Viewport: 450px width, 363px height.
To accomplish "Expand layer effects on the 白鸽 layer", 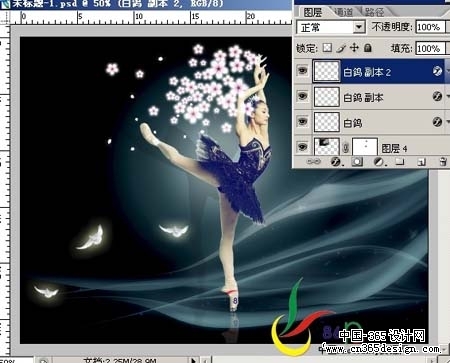I will click(448, 122).
